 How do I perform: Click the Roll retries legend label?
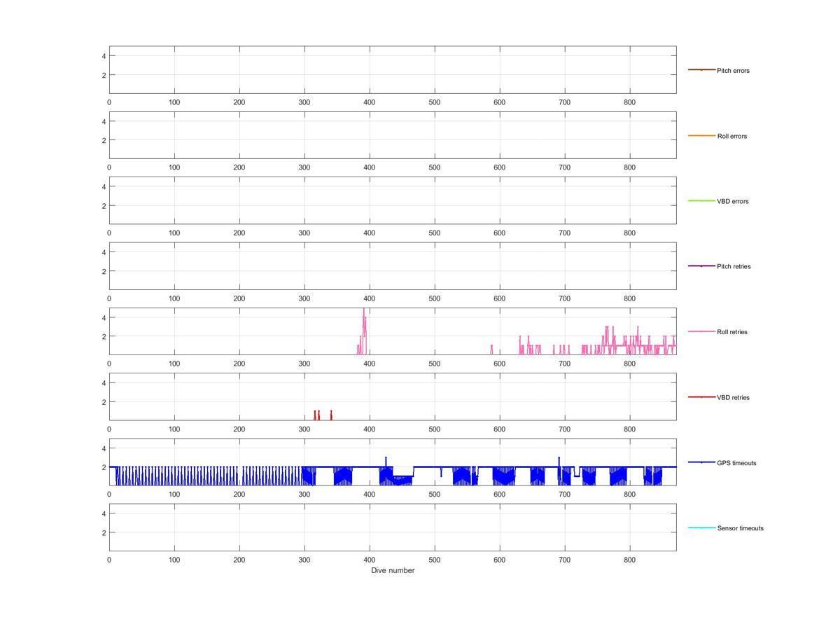(732, 332)
